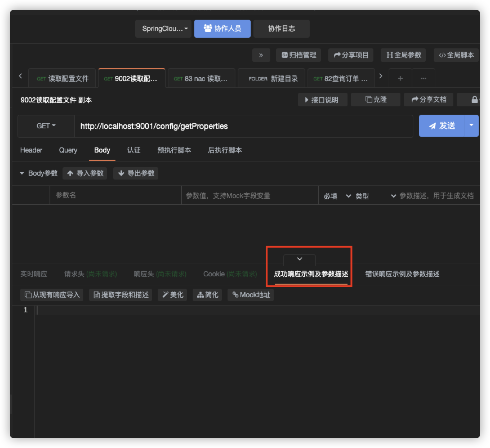Viewport: 490px width, 448px height.
Task: Switch to the Query tab
Action: pyautogui.click(x=68, y=150)
